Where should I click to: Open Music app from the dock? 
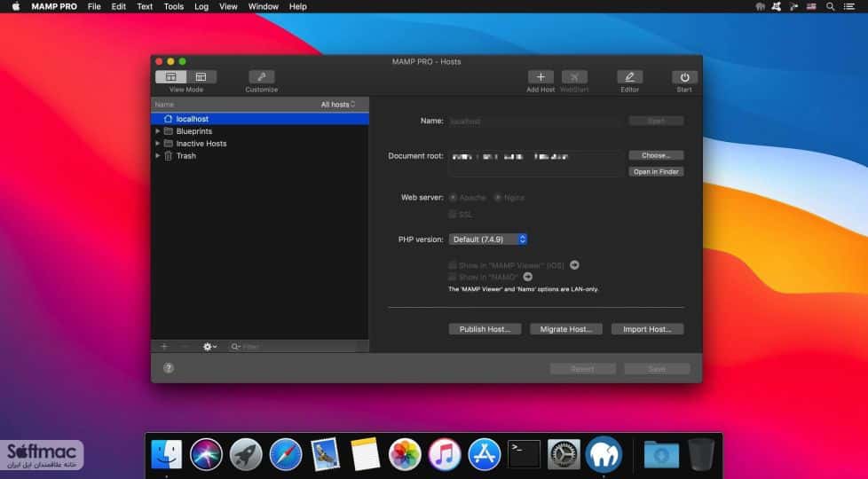[x=445, y=455]
